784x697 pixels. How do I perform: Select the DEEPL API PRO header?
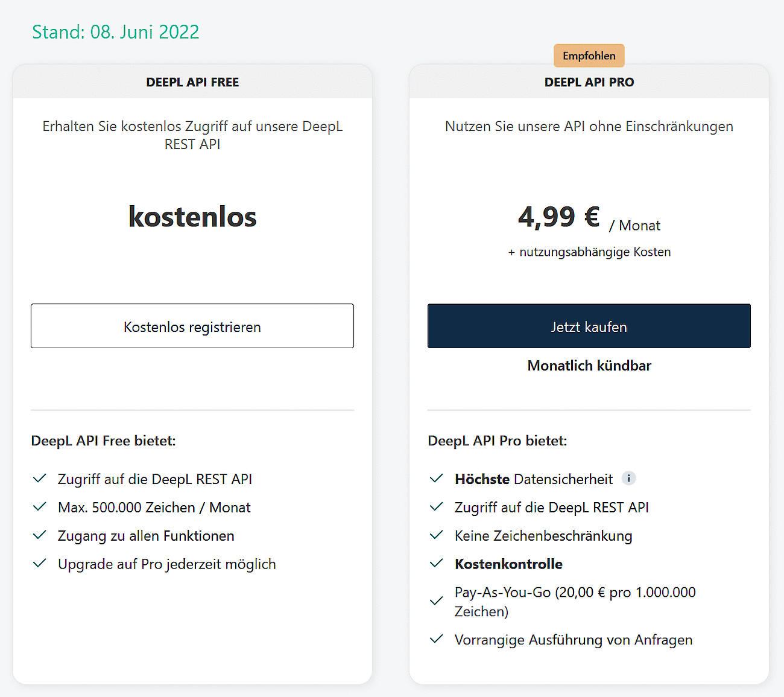pyautogui.click(x=589, y=82)
